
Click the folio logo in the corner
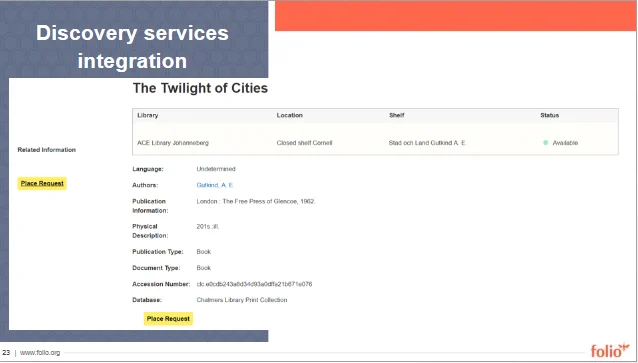610,350
